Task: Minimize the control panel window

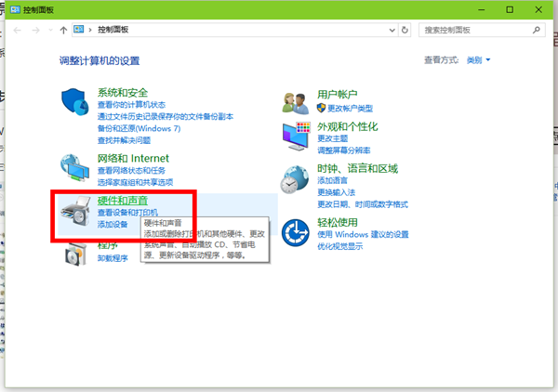Action: pos(482,9)
